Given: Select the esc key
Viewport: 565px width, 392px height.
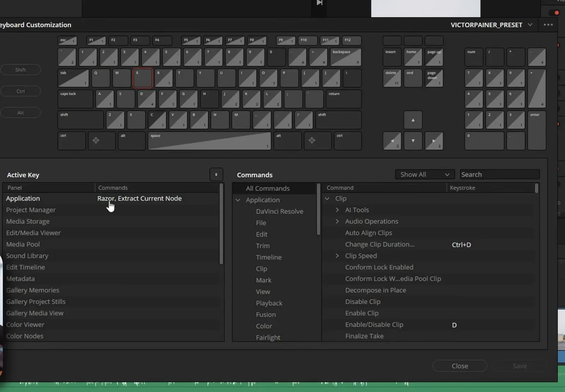Looking at the screenshot, I should tap(67, 41).
